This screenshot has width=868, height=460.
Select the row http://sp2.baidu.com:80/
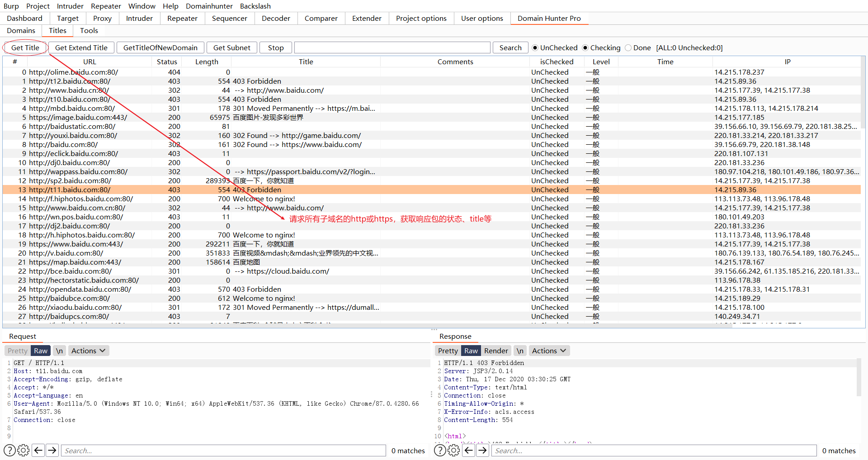click(x=432, y=180)
